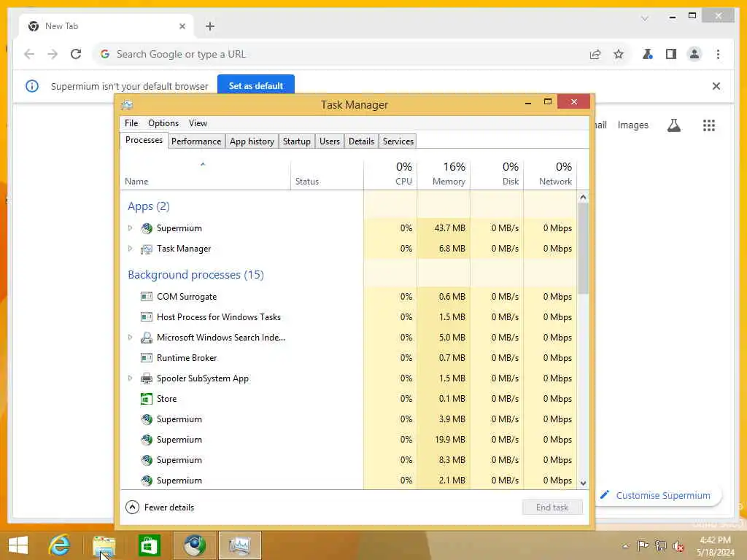This screenshot has height=560, width=747.
Task: Go forward in the browser
Action: coord(53,54)
